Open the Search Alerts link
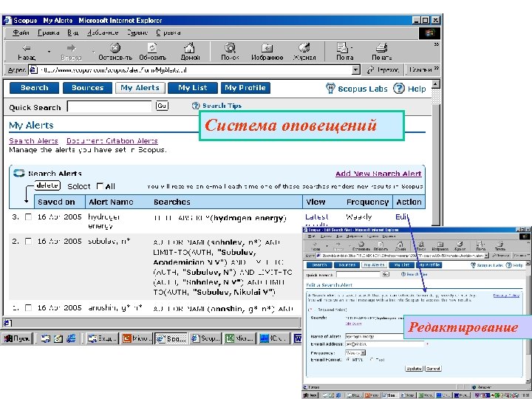Viewport: 532px width, 399px height. click(x=33, y=141)
